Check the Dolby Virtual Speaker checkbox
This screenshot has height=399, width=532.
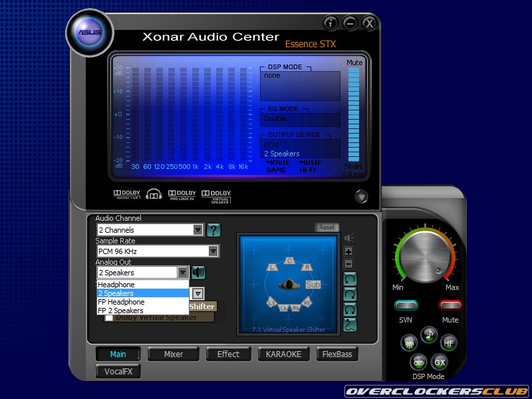pyautogui.click(x=109, y=318)
